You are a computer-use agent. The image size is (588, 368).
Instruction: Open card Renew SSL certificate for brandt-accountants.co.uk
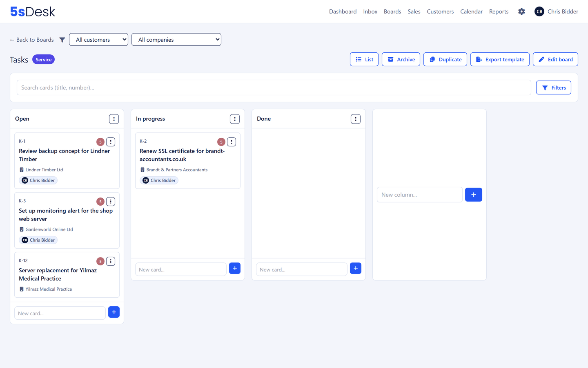pos(182,155)
